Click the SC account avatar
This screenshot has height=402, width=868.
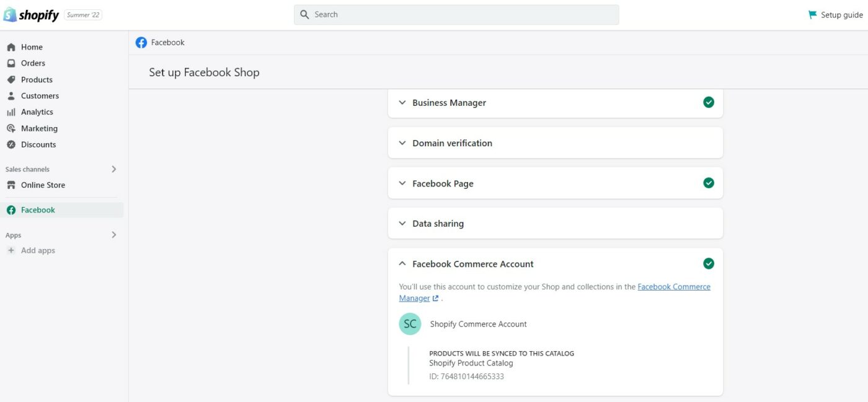[410, 324]
